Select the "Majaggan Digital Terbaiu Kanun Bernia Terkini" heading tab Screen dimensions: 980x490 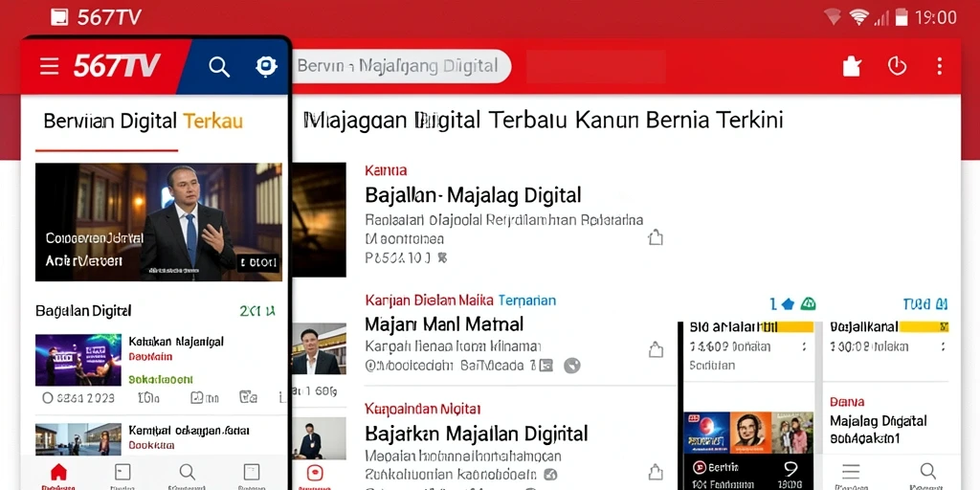coord(544,120)
